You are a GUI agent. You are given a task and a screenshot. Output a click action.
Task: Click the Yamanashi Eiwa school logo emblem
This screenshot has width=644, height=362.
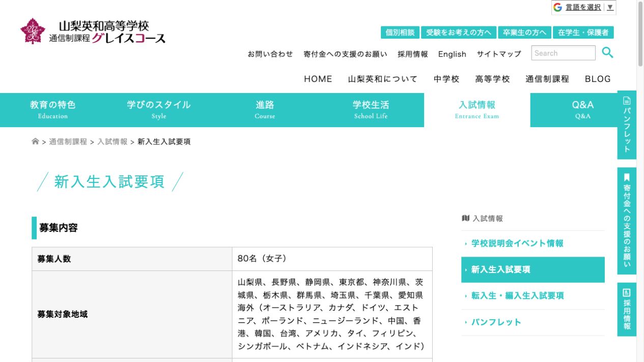[x=33, y=31]
